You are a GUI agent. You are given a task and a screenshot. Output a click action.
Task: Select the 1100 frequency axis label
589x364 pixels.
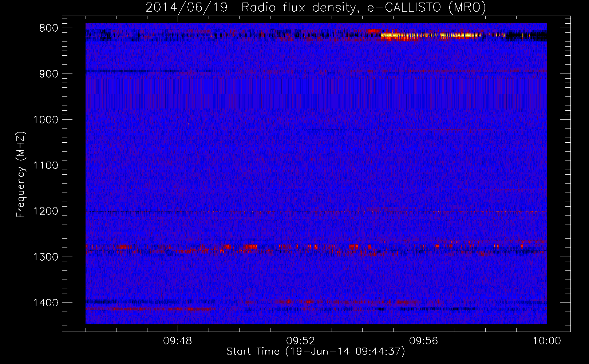[x=46, y=166]
